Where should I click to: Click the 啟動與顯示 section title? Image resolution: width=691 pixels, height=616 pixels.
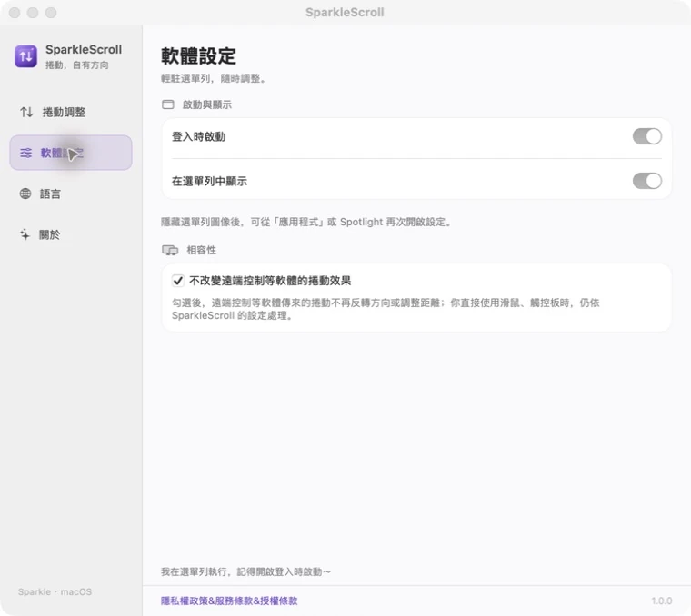click(207, 104)
